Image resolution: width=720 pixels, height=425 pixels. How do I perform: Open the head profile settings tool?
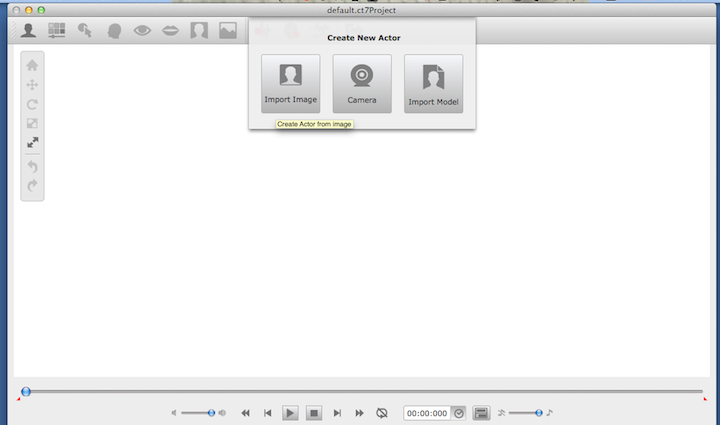click(114, 31)
